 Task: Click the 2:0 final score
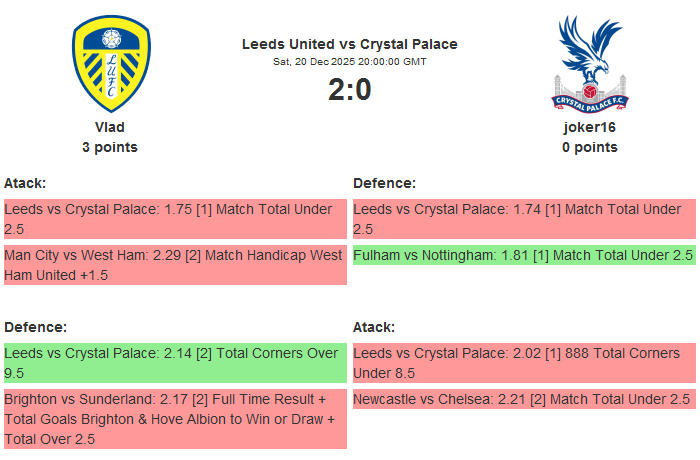tap(349, 90)
